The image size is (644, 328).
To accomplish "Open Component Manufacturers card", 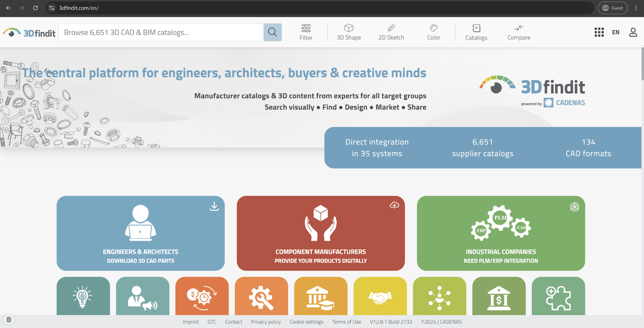I will point(321,233).
